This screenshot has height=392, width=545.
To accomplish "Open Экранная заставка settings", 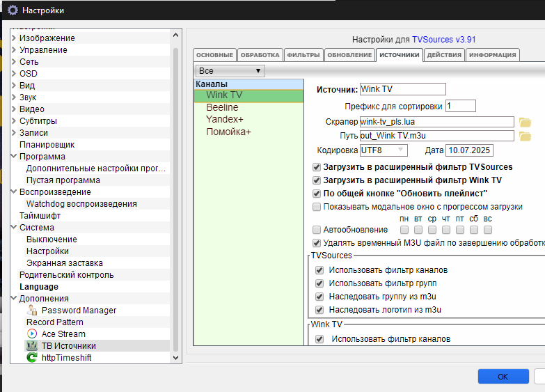I will click(x=65, y=263).
